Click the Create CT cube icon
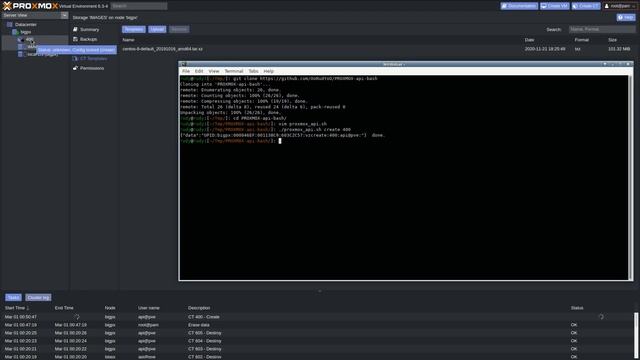The image size is (640, 360). [576, 6]
